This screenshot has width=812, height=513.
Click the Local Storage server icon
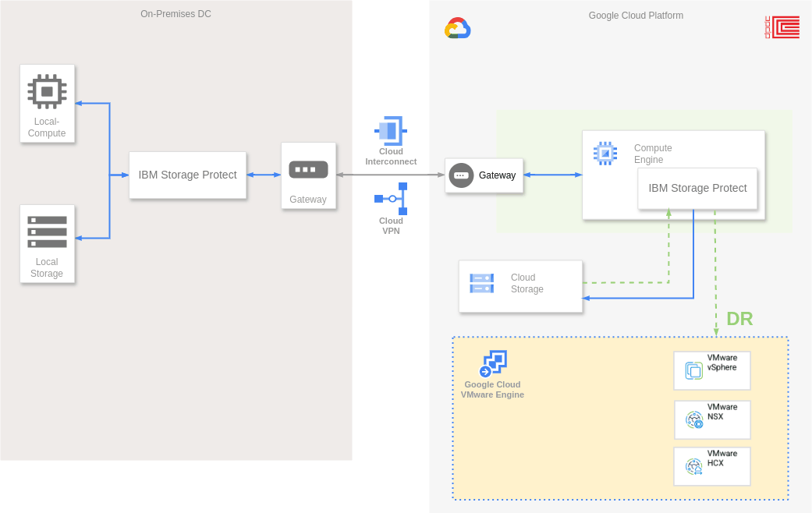point(47,232)
